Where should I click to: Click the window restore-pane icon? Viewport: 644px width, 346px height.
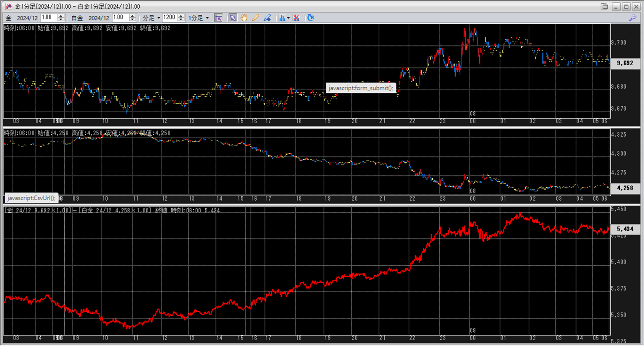click(604, 7)
